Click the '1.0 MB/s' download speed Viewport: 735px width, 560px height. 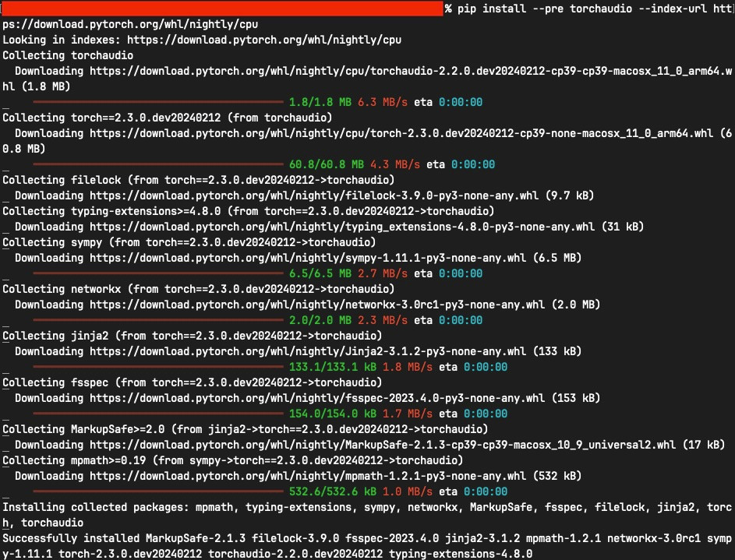pyautogui.click(x=408, y=491)
